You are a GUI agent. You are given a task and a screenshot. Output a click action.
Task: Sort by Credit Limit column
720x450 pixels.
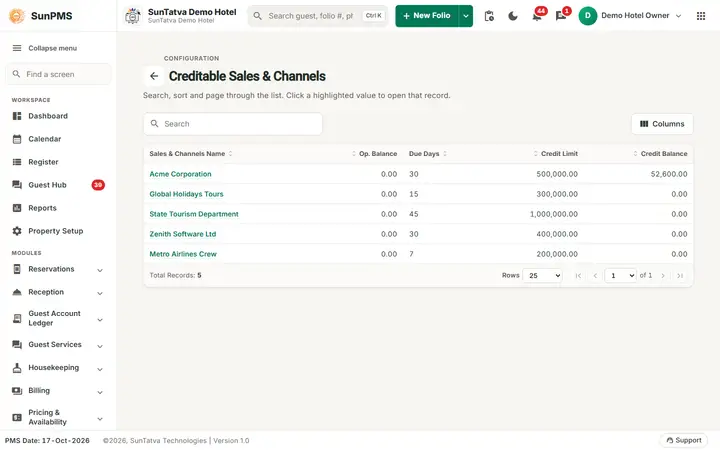556,154
